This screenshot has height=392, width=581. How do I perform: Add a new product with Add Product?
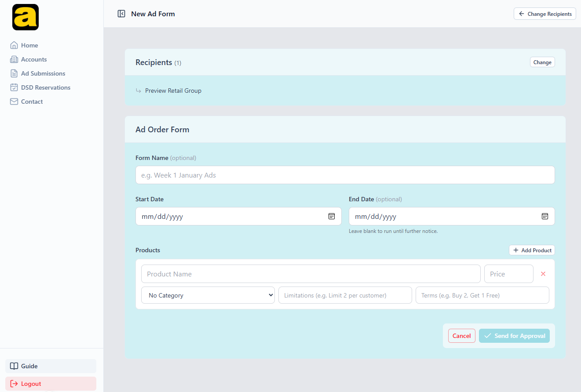[x=532, y=250]
